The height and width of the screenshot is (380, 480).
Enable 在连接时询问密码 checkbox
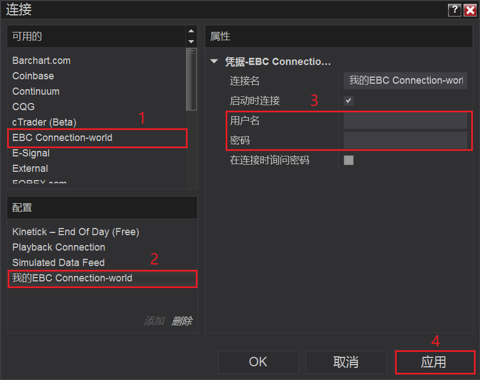(x=349, y=160)
